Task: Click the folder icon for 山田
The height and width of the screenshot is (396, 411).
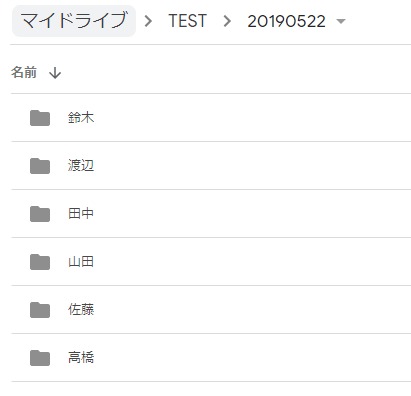Action: pos(40,262)
